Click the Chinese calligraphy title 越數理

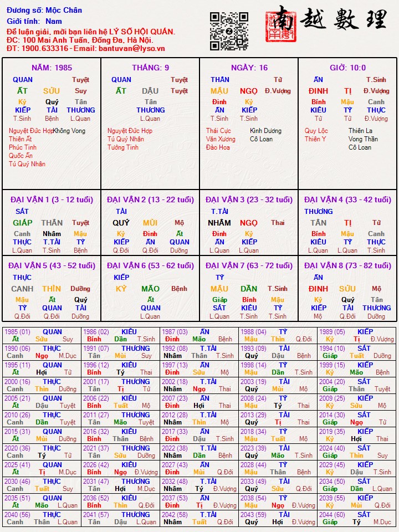click(x=344, y=20)
